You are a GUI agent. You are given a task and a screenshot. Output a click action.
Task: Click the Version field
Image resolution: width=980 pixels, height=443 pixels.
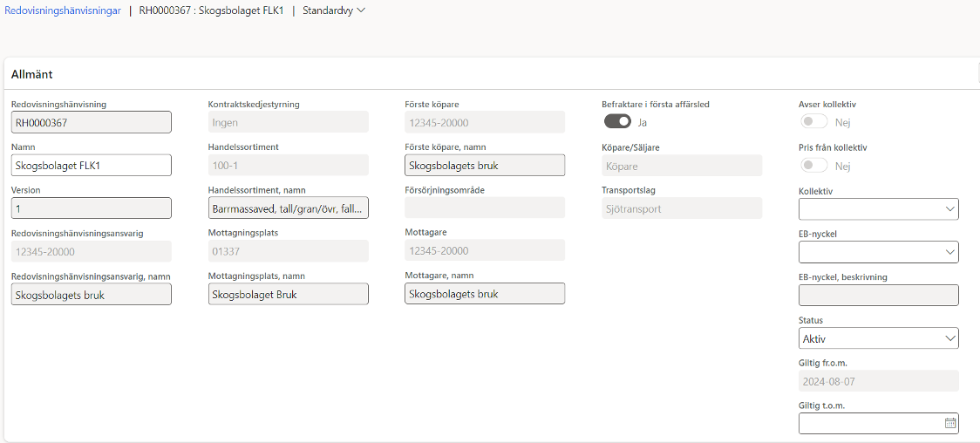coord(92,208)
